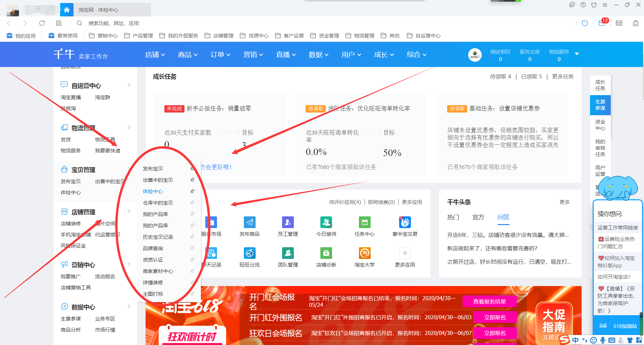644x345 pixels.
Task: Pin 出售中的宝贝 in the submenu
Action: pyautogui.click(x=192, y=180)
